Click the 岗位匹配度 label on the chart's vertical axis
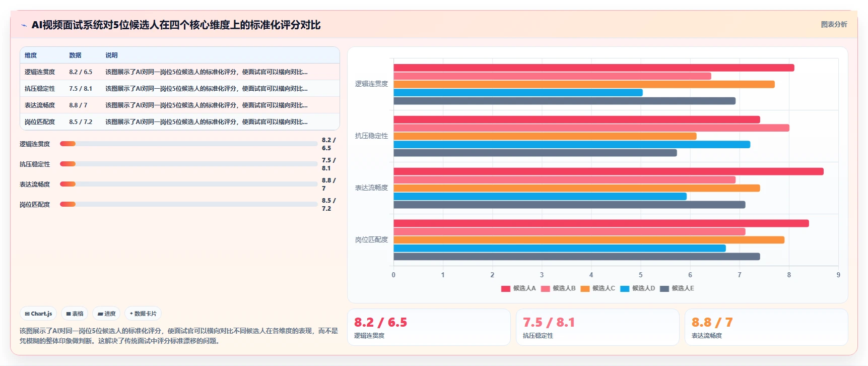 coord(371,240)
